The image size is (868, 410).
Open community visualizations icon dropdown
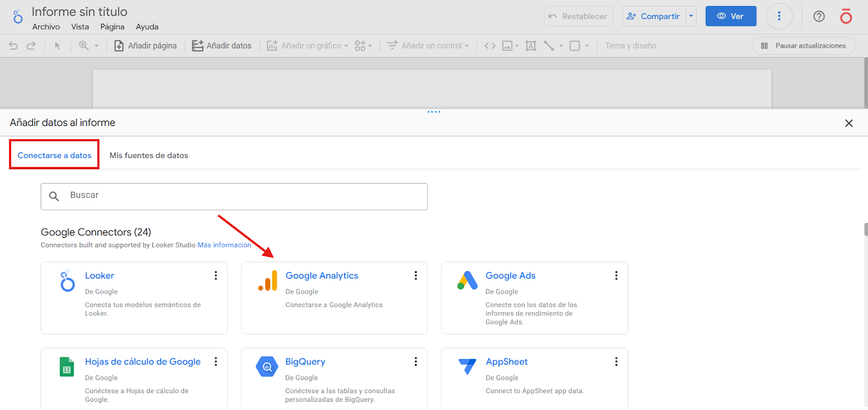363,46
